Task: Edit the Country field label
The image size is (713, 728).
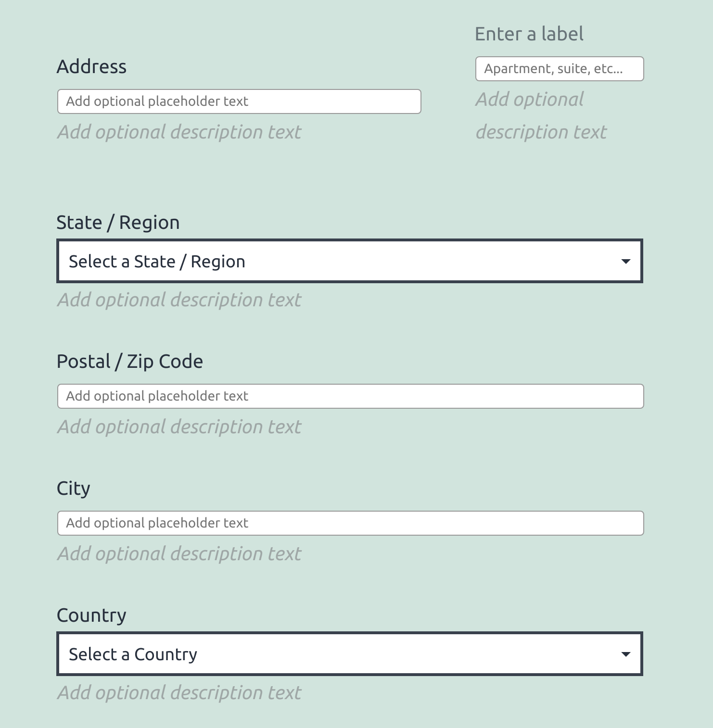Action: (x=91, y=615)
